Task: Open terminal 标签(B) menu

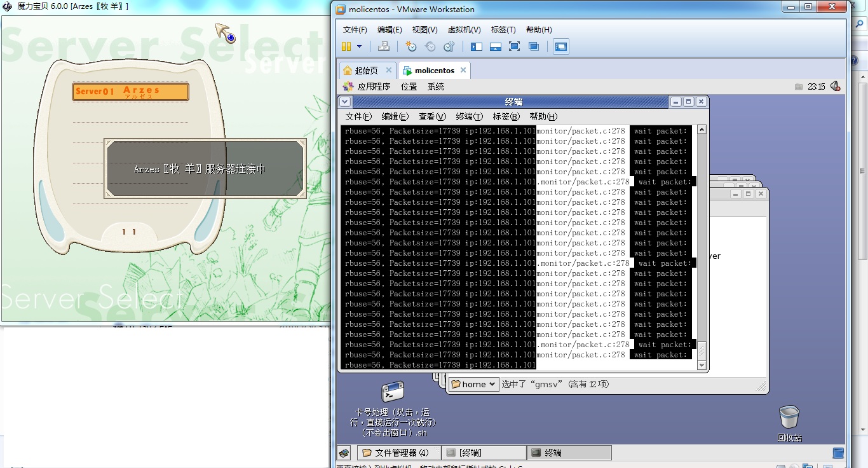Action: 506,116
